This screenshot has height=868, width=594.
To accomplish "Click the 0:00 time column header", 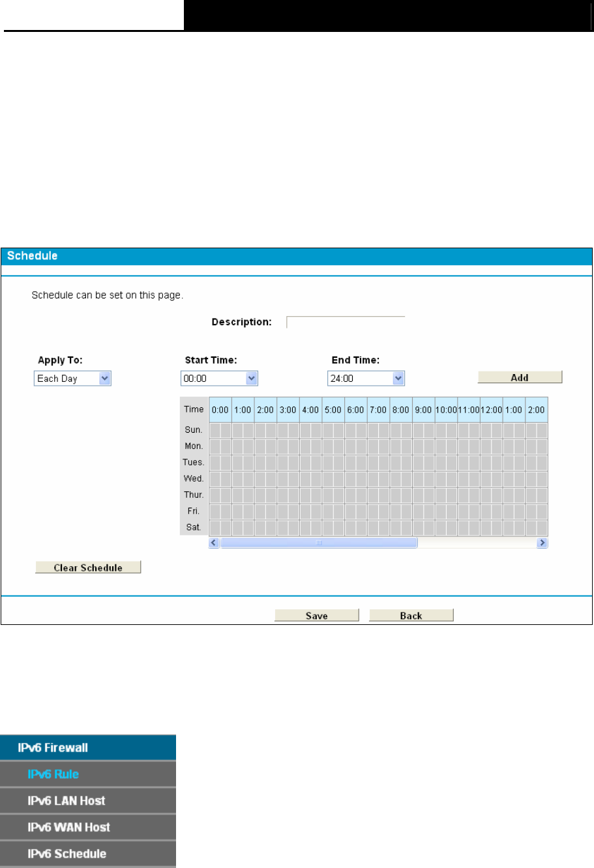I will tap(220, 410).
